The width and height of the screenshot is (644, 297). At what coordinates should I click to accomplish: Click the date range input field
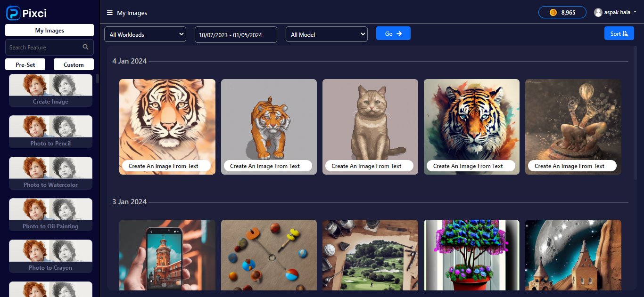[x=236, y=35]
